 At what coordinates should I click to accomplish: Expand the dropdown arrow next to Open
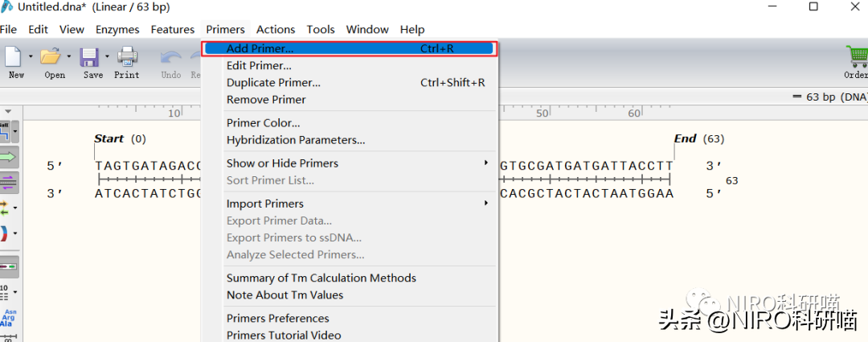(69, 57)
